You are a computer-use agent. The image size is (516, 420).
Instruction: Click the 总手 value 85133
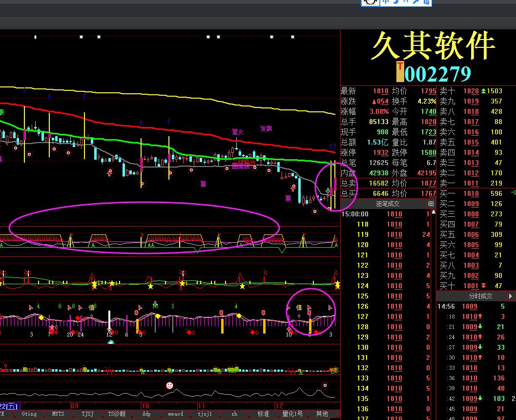click(379, 122)
